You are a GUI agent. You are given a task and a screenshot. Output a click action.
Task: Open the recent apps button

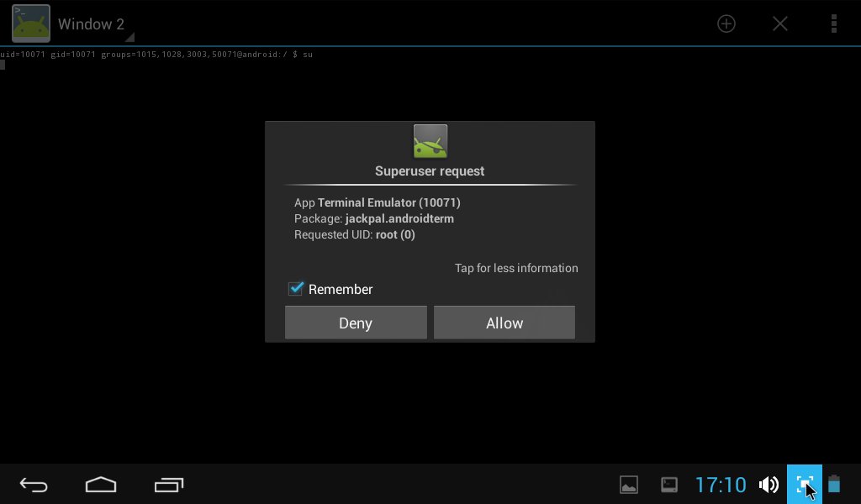[168, 485]
